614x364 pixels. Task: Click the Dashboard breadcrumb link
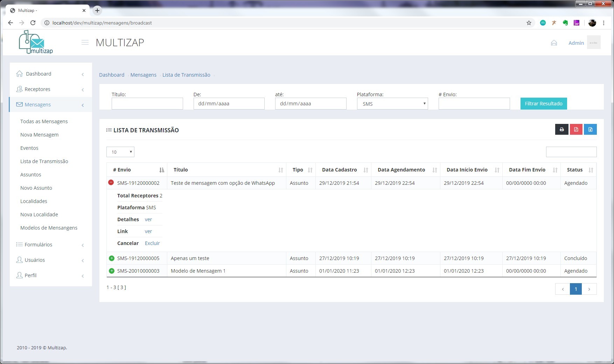(x=112, y=75)
